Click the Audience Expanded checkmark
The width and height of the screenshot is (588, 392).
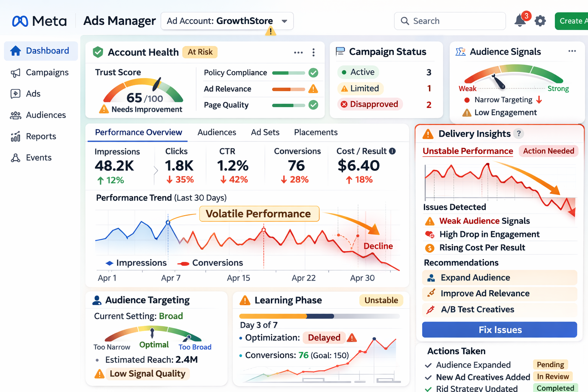coord(428,365)
